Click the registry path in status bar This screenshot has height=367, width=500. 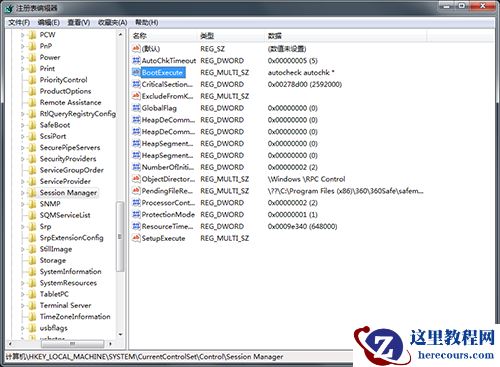144,357
